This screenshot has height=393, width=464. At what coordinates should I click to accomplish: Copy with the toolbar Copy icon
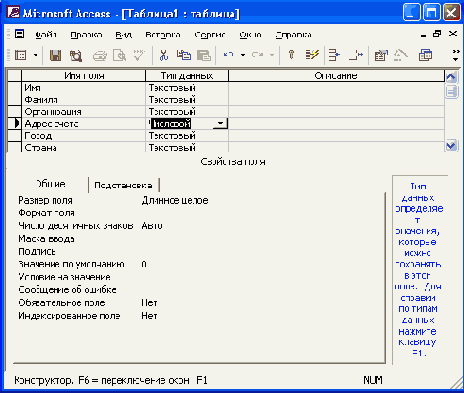(184, 55)
